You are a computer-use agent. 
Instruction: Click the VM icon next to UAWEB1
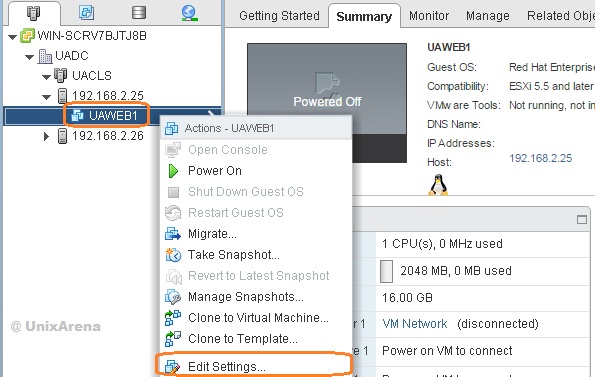[77, 115]
